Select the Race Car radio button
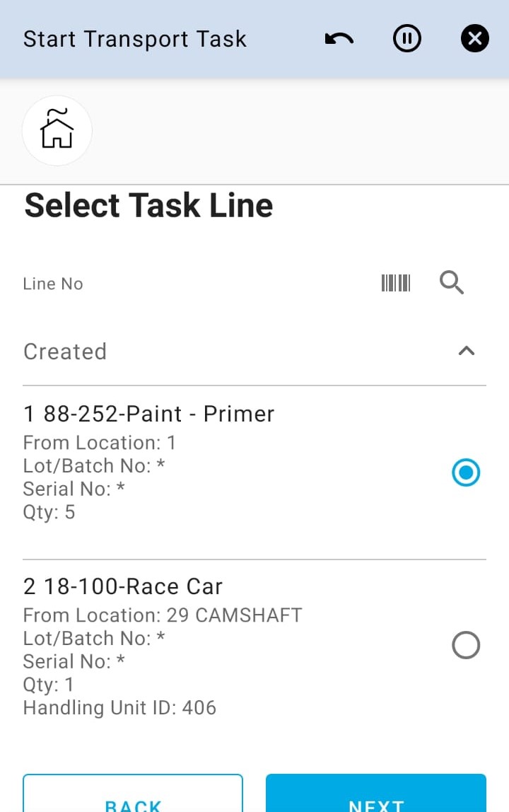This screenshot has width=509, height=812. 466,645
